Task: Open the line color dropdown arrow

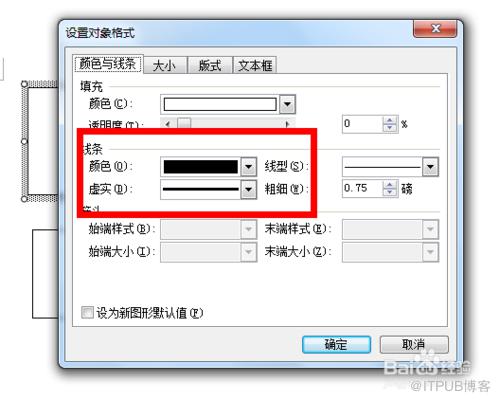Action: pyautogui.click(x=249, y=166)
